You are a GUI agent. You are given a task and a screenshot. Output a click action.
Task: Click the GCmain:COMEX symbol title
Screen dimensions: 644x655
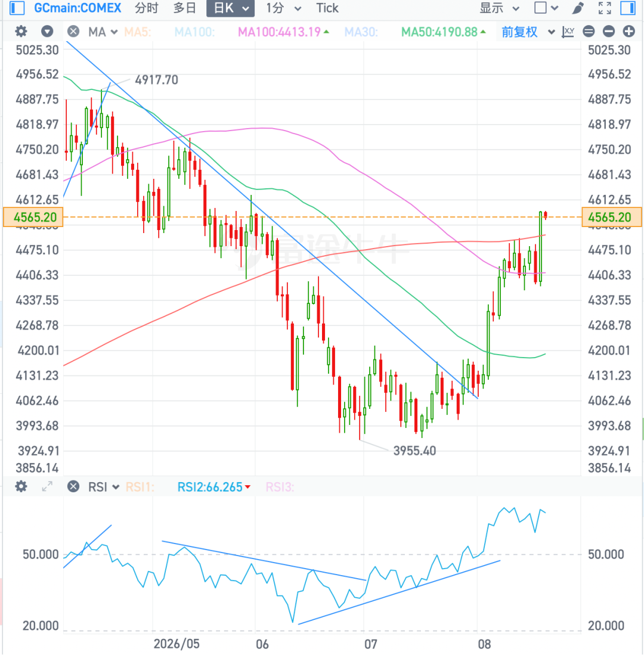(x=78, y=8)
